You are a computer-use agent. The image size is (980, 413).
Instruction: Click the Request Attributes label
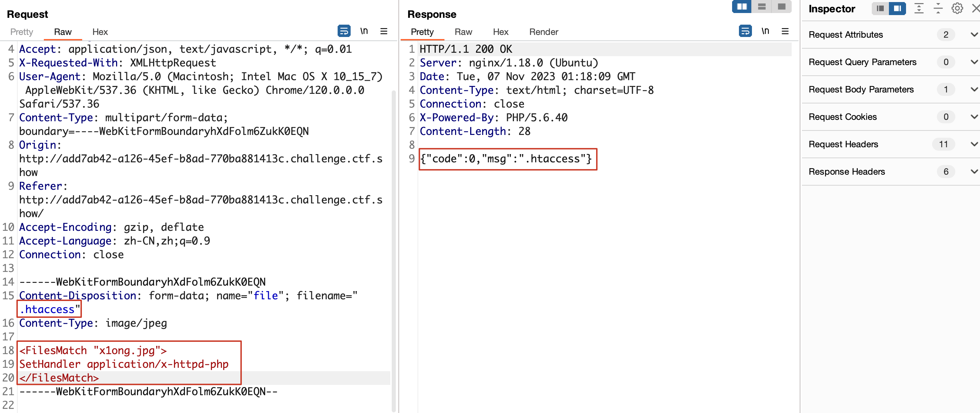click(x=845, y=35)
